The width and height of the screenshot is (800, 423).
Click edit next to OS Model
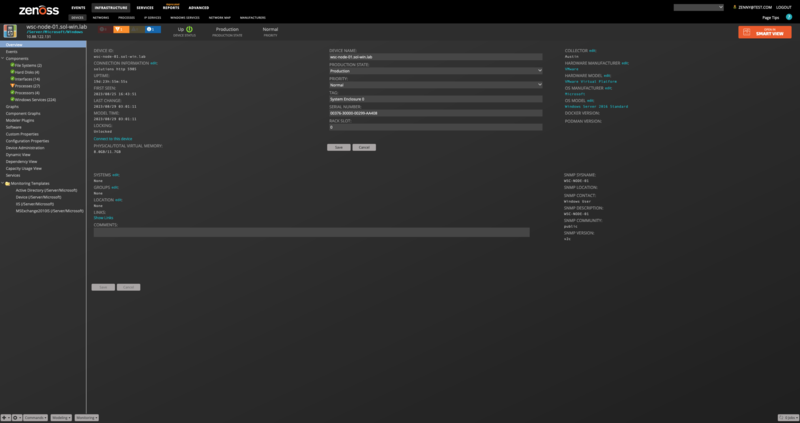pos(591,101)
